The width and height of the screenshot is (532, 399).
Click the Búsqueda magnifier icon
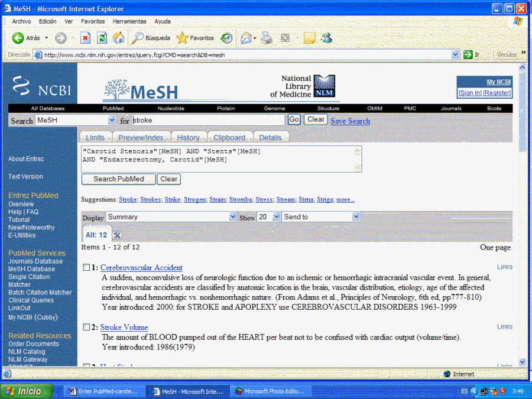coord(137,38)
